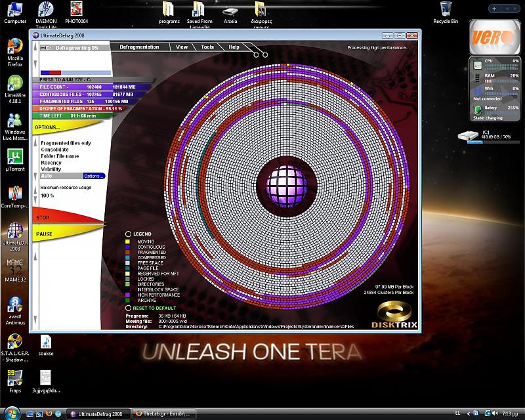Click the MOVING yellow color swatch
Image resolution: width=525 pixels, height=420 pixels.
(127, 241)
